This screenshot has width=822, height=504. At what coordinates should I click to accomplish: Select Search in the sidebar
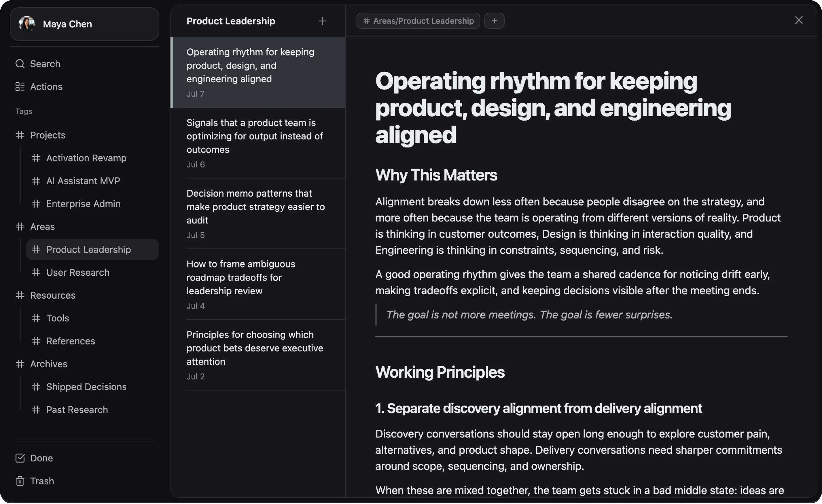tap(85, 64)
